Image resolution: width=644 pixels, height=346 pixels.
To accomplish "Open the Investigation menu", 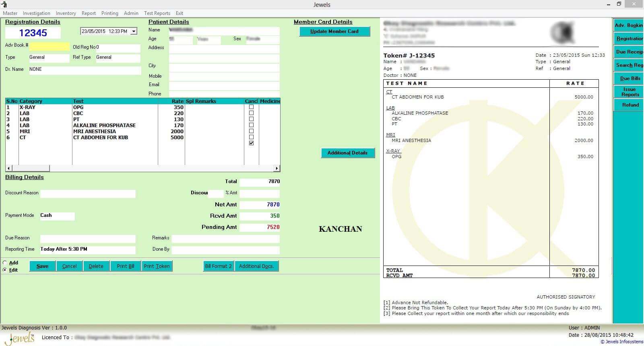I will click(x=36, y=13).
